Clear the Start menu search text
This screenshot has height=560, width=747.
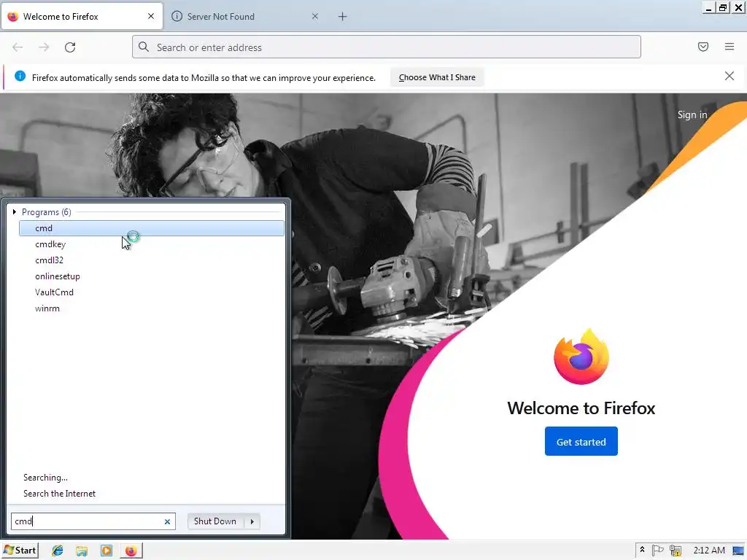point(167,521)
